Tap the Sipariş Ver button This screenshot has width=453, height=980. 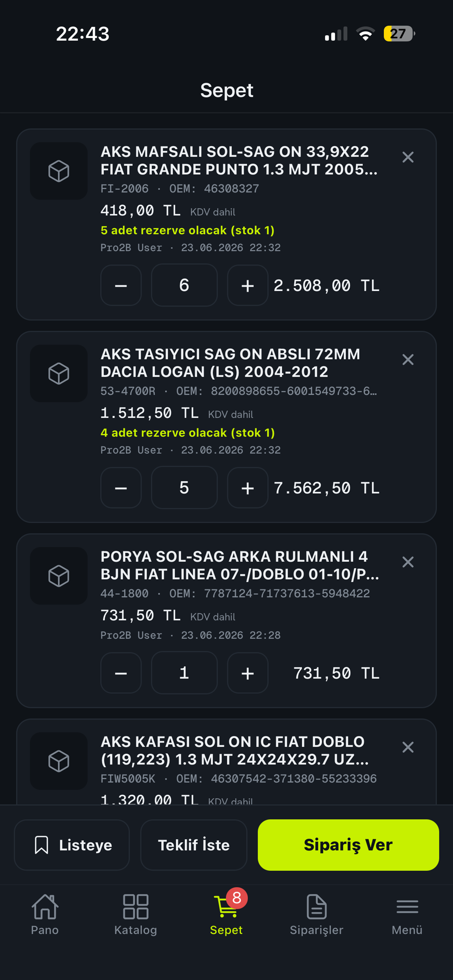coord(348,845)
